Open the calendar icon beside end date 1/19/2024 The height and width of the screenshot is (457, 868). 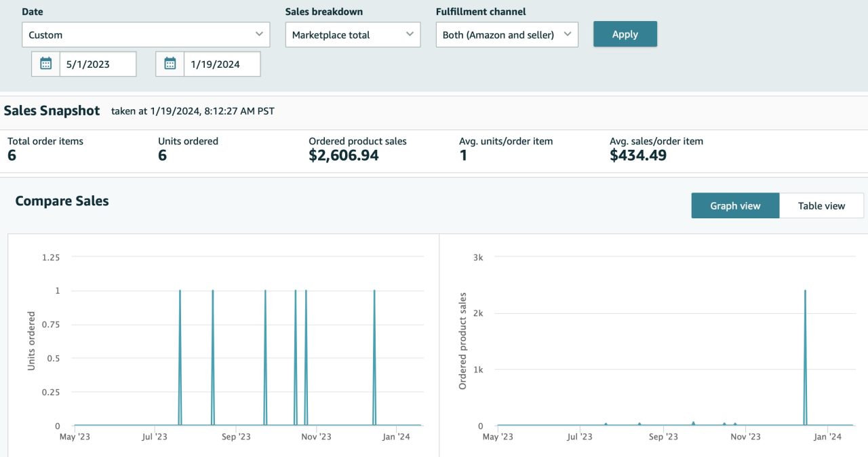point(170,64)
